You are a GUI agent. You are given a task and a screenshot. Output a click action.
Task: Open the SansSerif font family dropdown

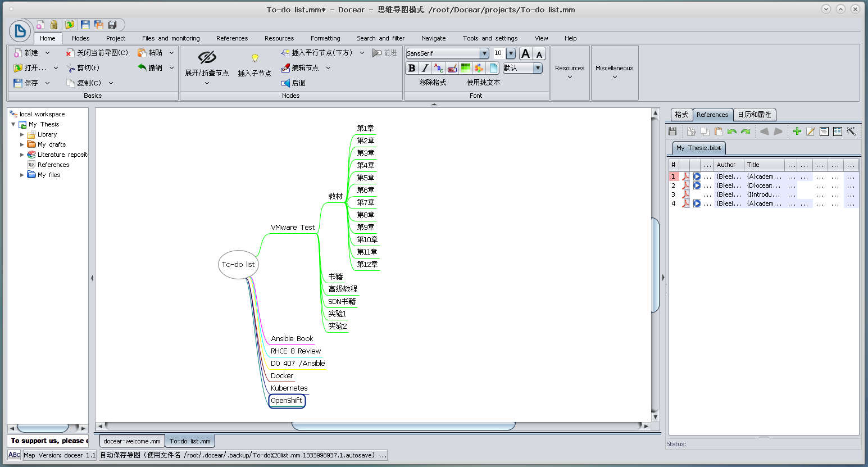(x=484, y=53)
